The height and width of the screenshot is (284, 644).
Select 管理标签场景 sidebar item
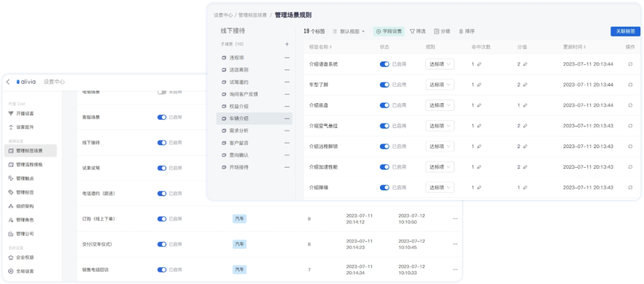pyautogui.click(x=30, y=151)
